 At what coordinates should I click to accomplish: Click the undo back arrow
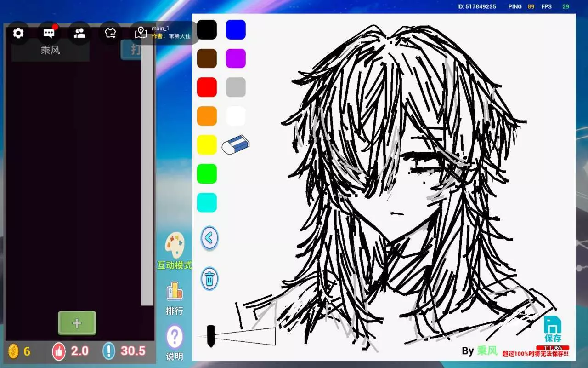coord(209,238)
